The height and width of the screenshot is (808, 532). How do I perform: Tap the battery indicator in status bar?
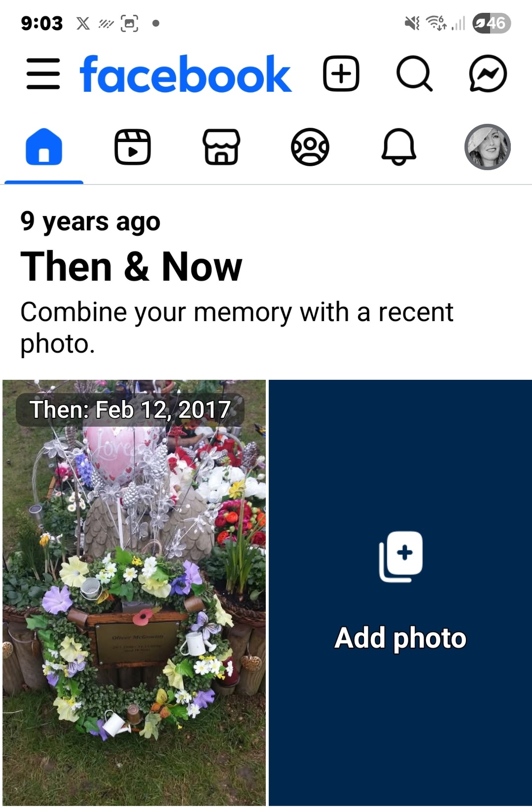click(x=492, y=23)
